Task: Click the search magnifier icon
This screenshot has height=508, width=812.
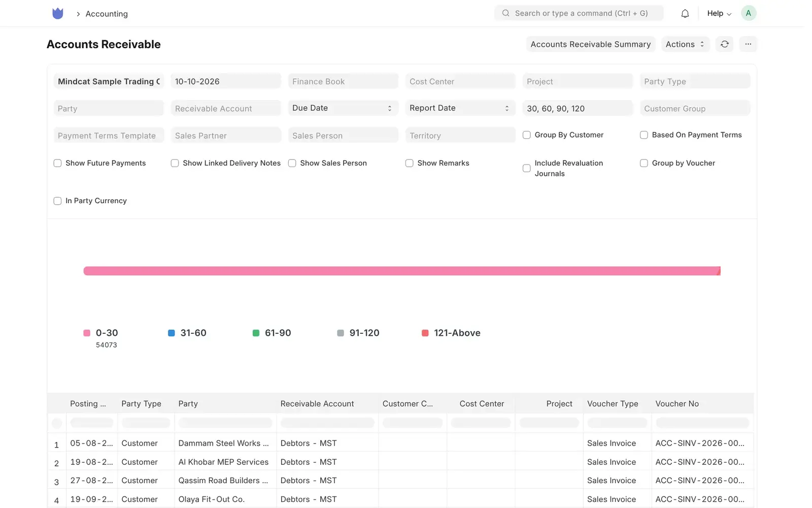Action: click(505, 13)
